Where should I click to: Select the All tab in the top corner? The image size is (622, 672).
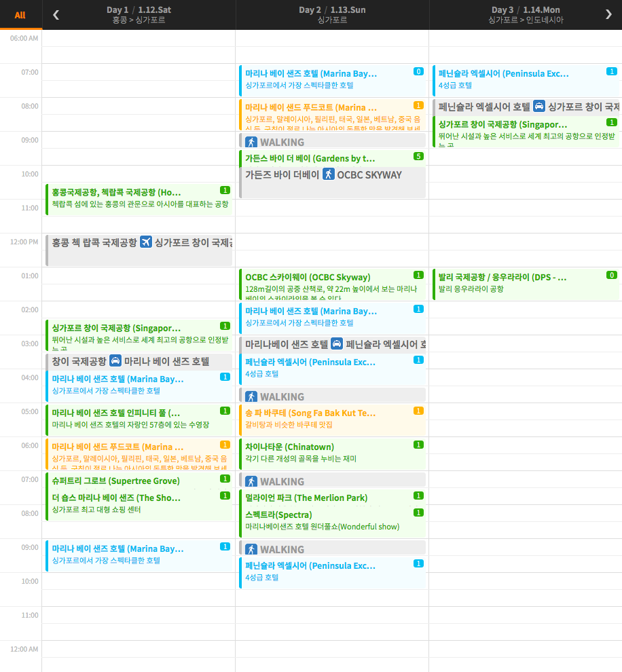pyautogui.click(x=19, y=14)
